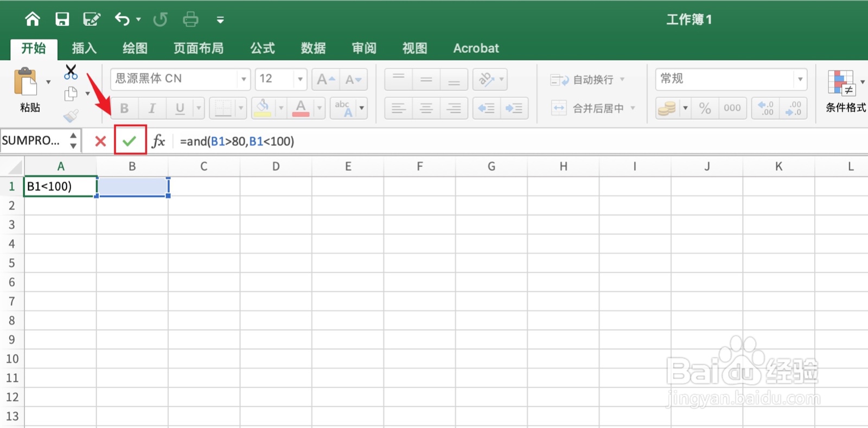Cancel formula entry with red X
The image size is (868, 428).
100,142
